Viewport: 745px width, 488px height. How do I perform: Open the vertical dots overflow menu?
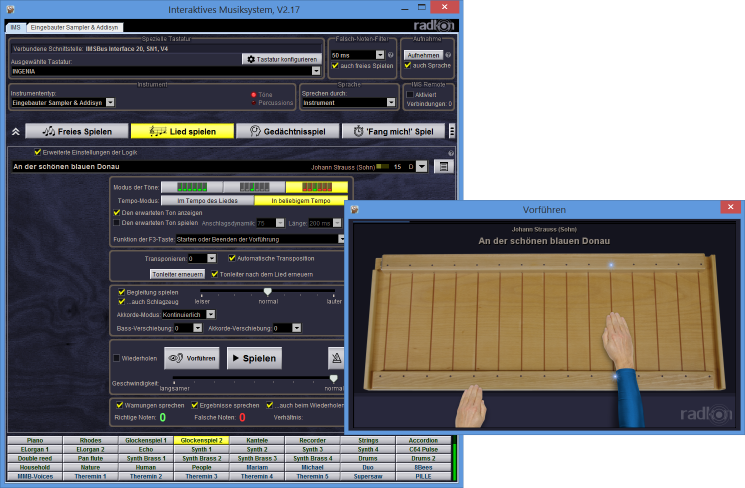tap(452, 131)
